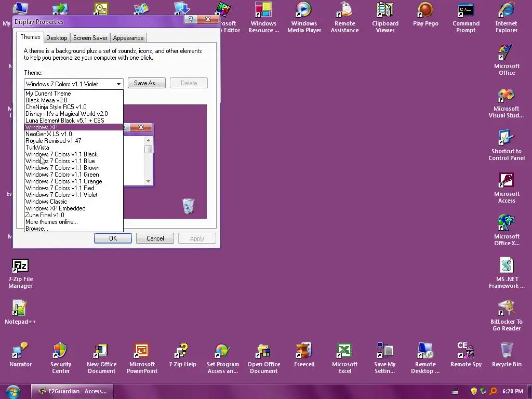Screen dimensions: 532x399
Task: Open the Security Center shortcut
Action: (61, 358)
